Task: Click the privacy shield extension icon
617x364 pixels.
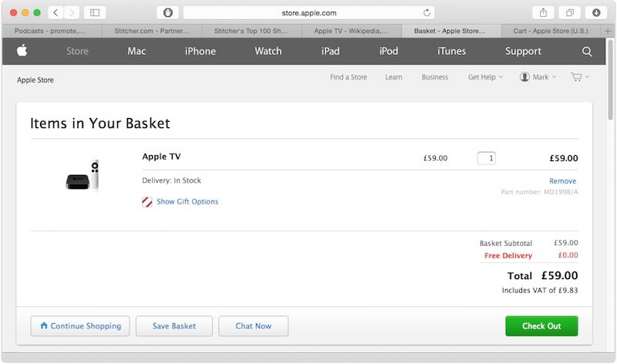Action: tap(167, 12)
